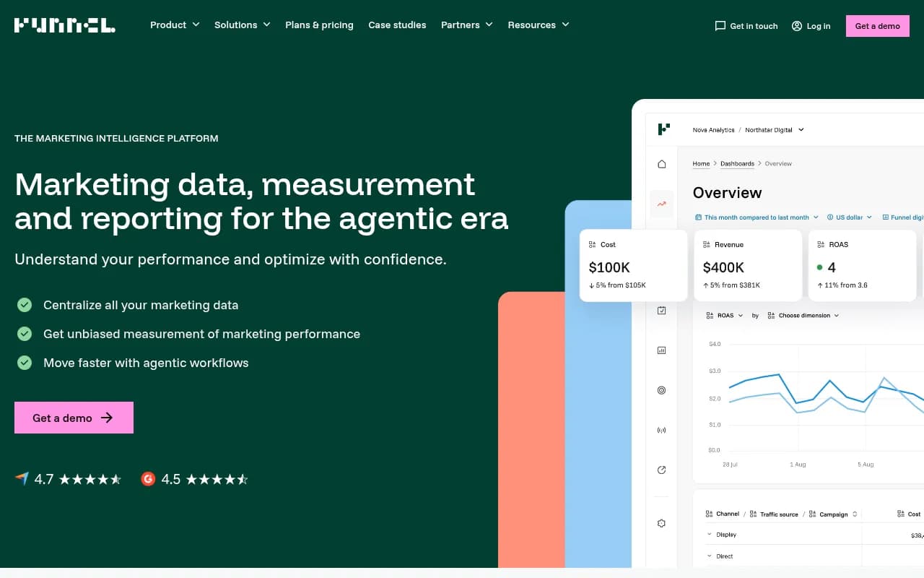Open the US dollar currency dropdown
The image size is (924, 578).
point(850,217)
